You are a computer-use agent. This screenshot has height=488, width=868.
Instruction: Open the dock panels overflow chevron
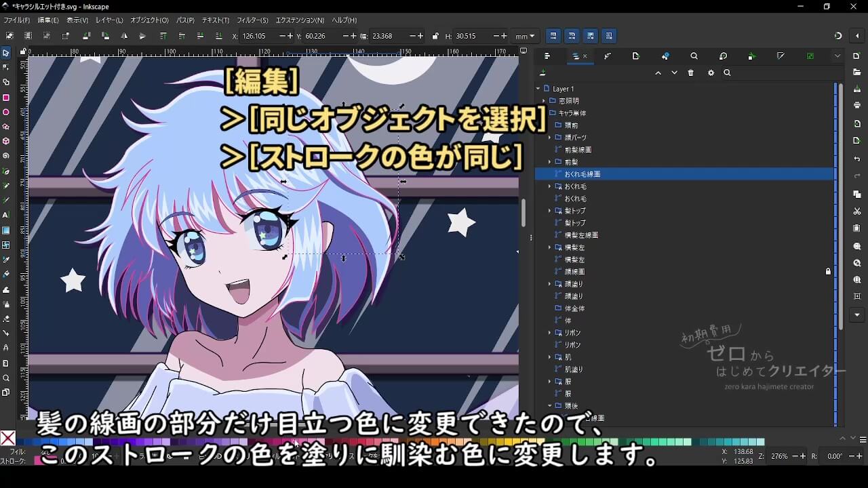coord(837,56)
